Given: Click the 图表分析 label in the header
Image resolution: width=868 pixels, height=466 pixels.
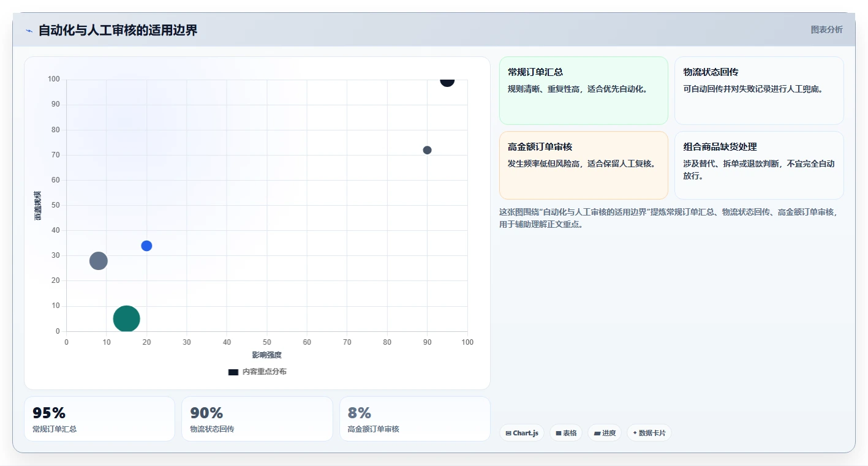Looking at the screenshot, I should [x=826, y=29].
